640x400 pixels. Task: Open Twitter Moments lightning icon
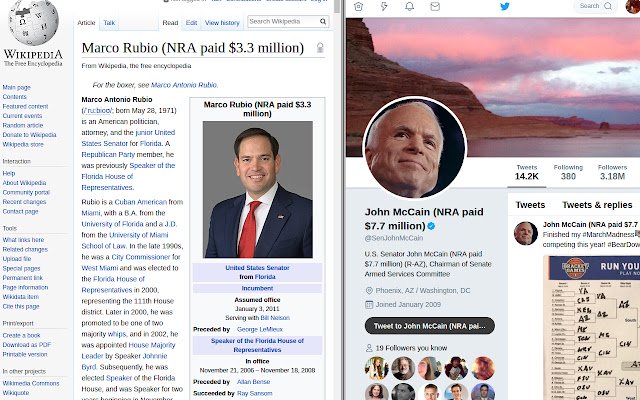384,6
